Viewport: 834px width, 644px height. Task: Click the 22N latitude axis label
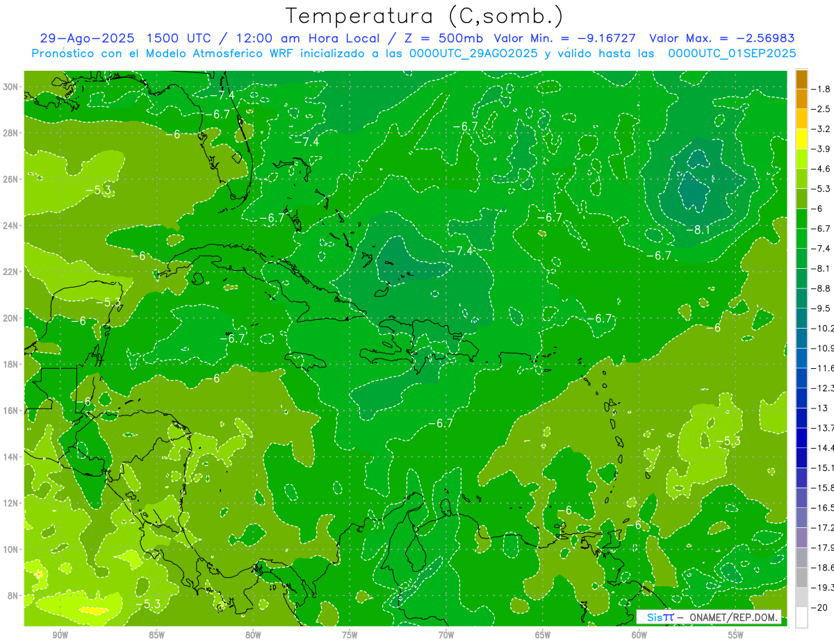[x=11, y=272]
